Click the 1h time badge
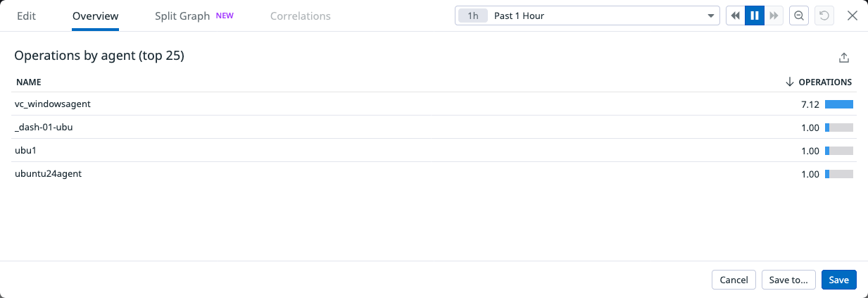The image size is (868, 298). (473, 16)
